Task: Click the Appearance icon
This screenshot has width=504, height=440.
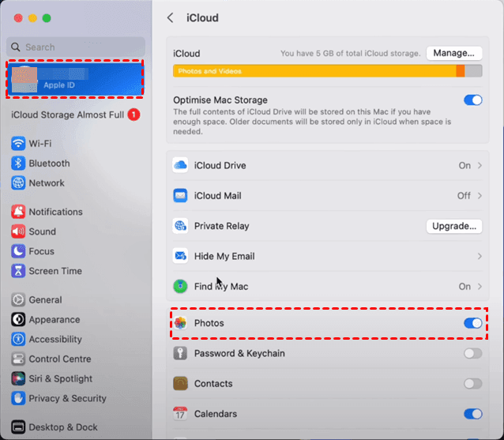Action: point(18,319)
